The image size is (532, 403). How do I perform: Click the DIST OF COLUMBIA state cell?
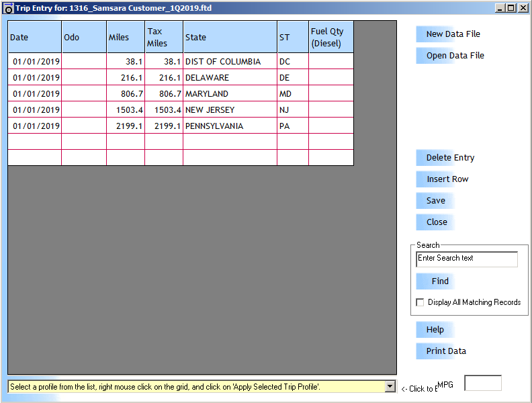click(230, 61)
